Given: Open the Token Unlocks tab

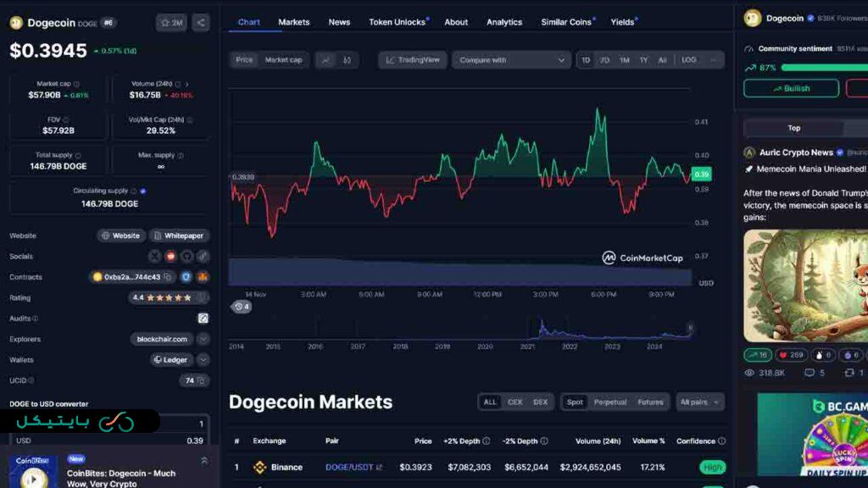Looking at the screenshot, I should point(398,22).
